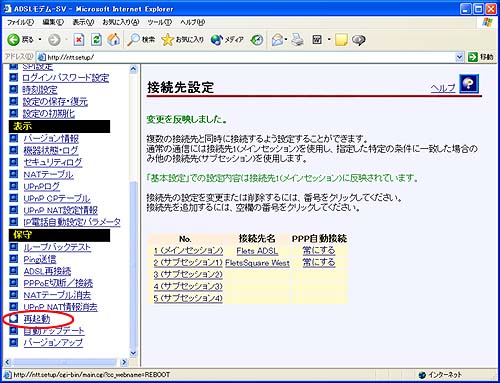Click the Flets ADSL connection name link

pos(257,251)
